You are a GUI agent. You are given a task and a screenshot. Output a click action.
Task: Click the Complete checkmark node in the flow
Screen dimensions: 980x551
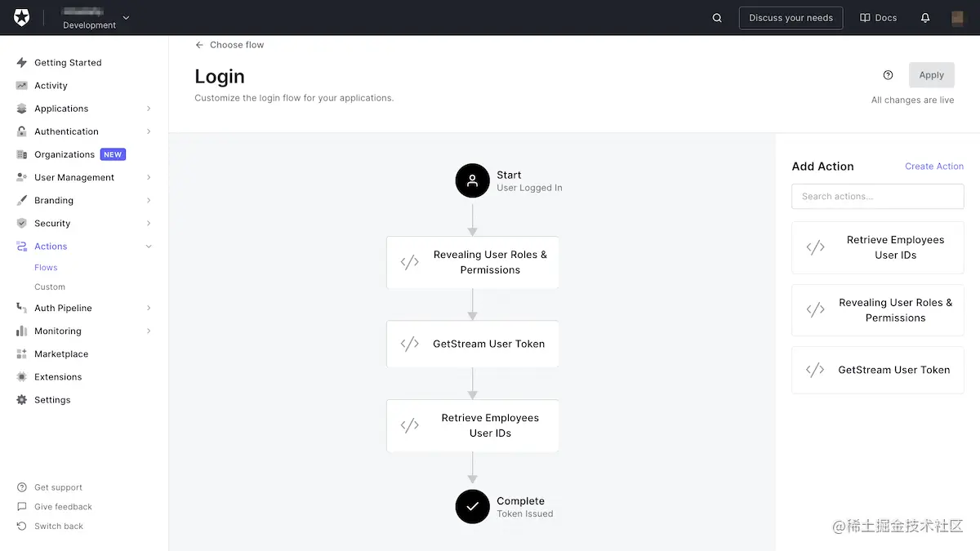pyautogui.click(x=472, y=506)
